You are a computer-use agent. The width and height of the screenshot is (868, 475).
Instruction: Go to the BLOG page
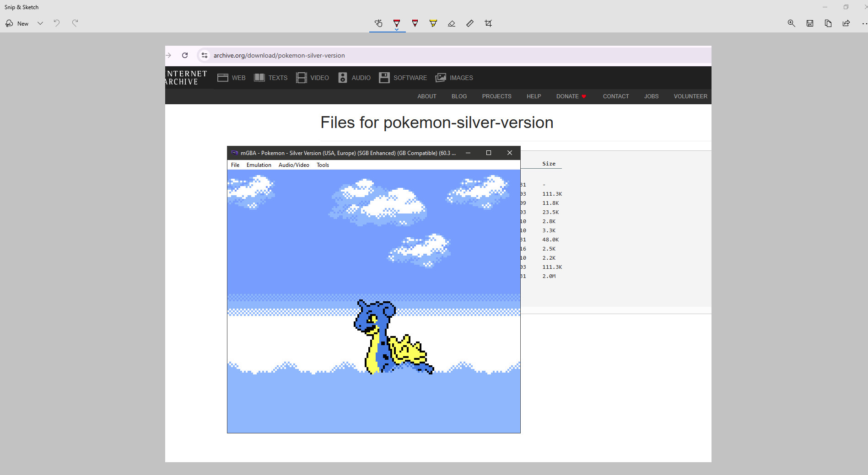(459, 96)
